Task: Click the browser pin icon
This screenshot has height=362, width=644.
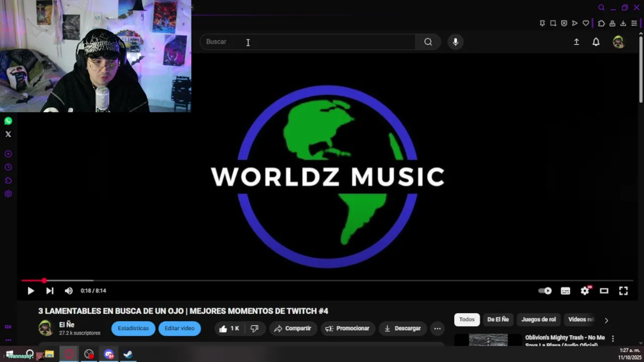Action: coord(542,23)
